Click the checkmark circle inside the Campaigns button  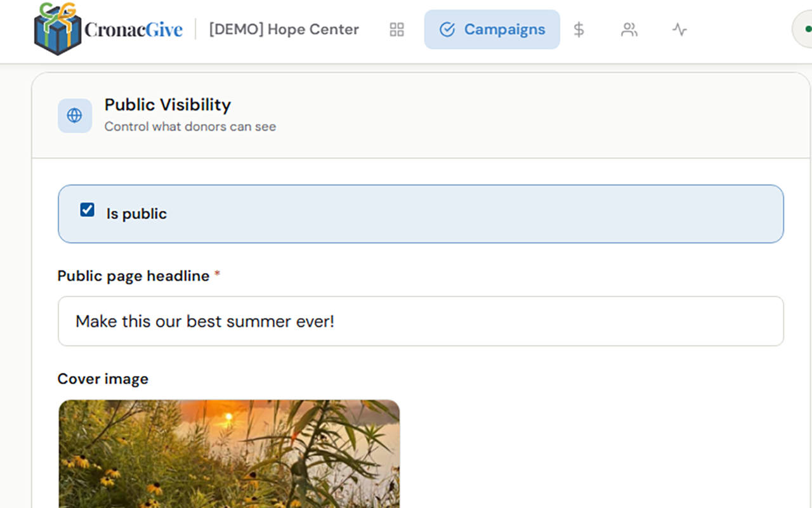tap(449, 29)
